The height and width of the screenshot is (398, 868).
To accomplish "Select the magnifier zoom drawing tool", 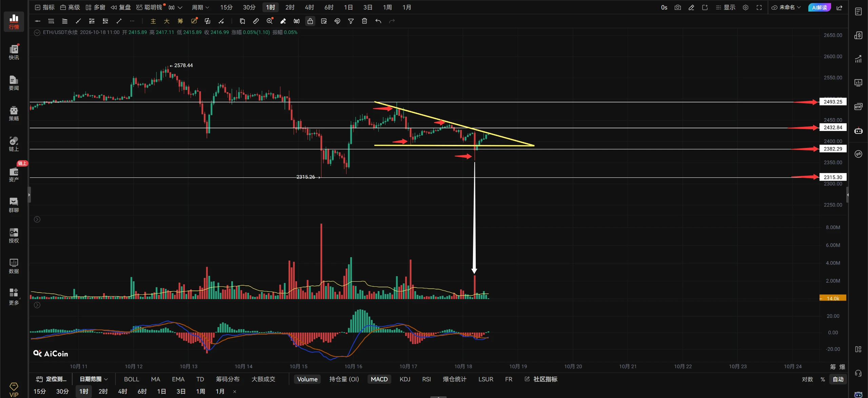I will (270, 21).
